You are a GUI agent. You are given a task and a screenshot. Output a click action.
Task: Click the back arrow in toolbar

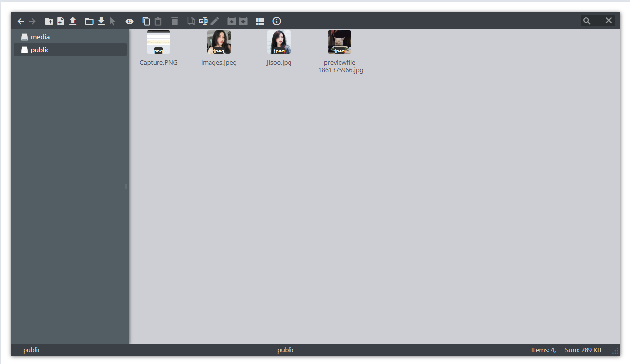[21, 21]
